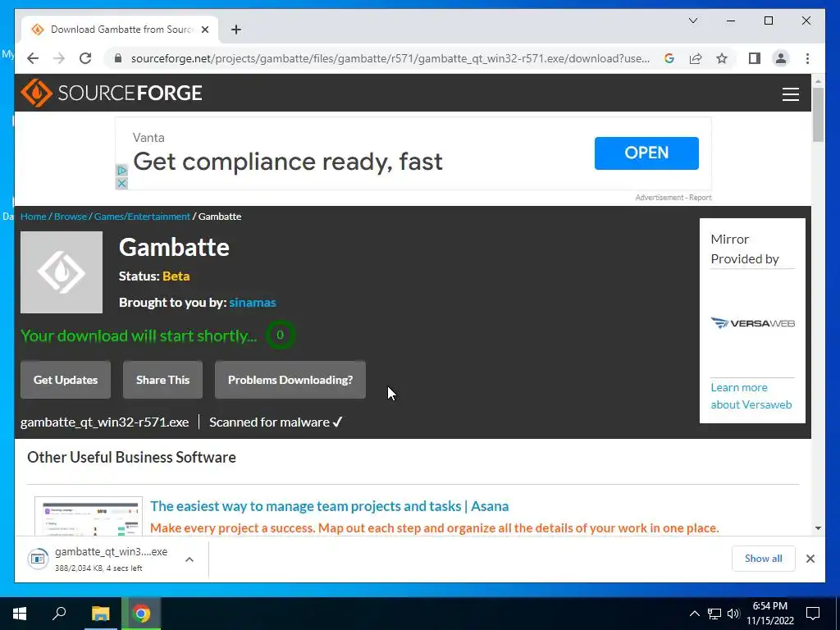840x630 pixels.
Task: Open the browser side panel
Action: click(755, 58)
